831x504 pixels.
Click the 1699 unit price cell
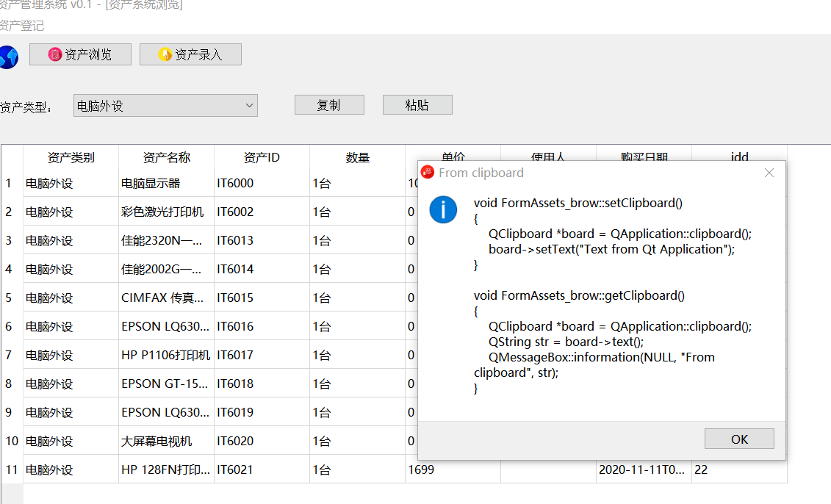pos(453,469)
